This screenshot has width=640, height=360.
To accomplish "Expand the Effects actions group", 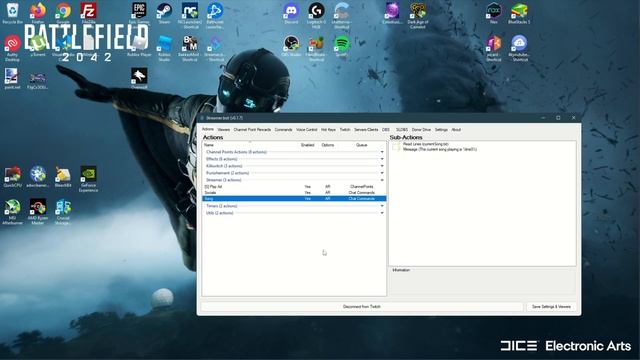I will [382, 159].
